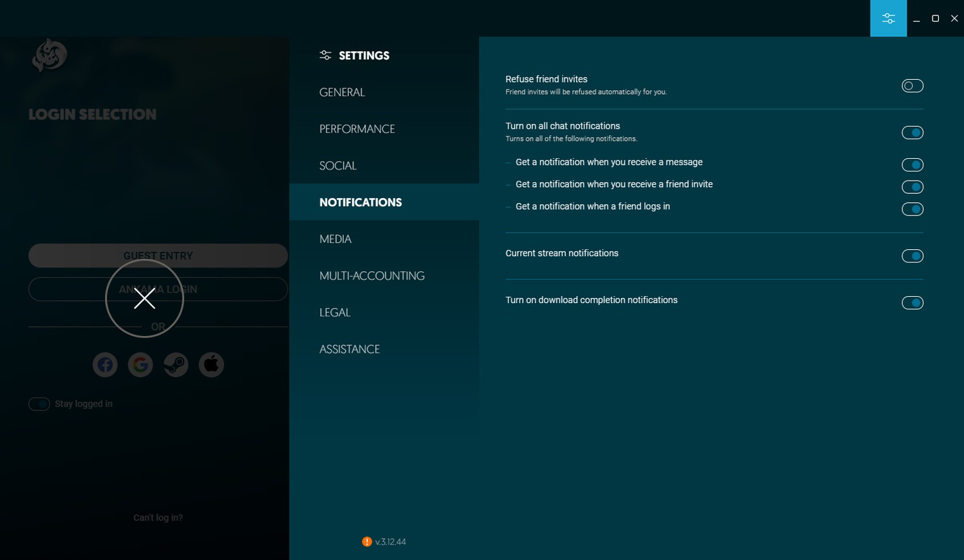
Task: Click the orange warning icon beside version
Action: tap(367, 542)
